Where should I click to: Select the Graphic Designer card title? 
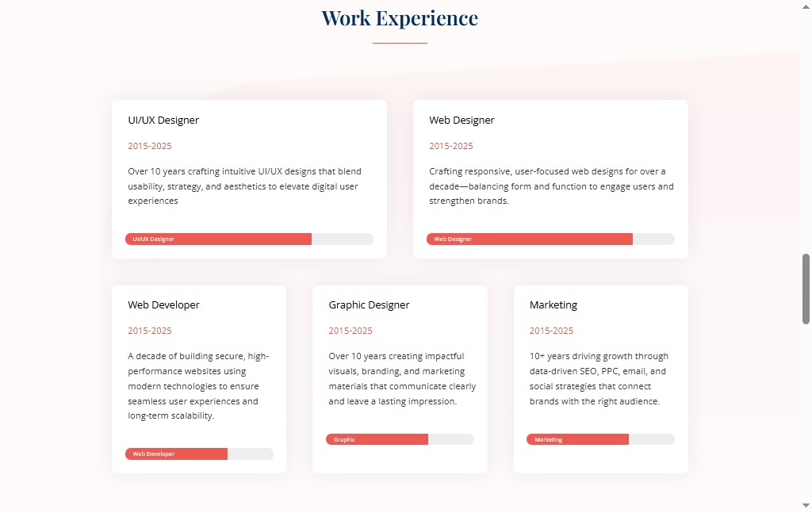tap(369, 304)
